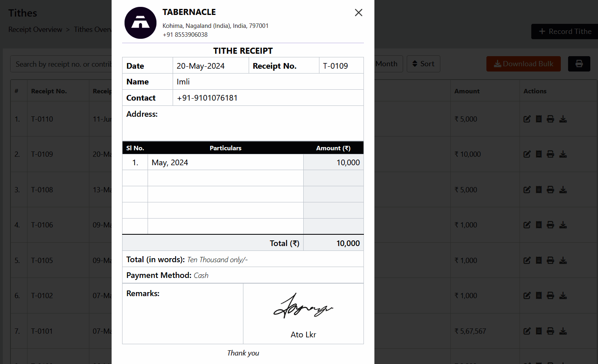
Task: Open the Tithes Overview breadcrumb link
Action: click(x=93, y=29)
